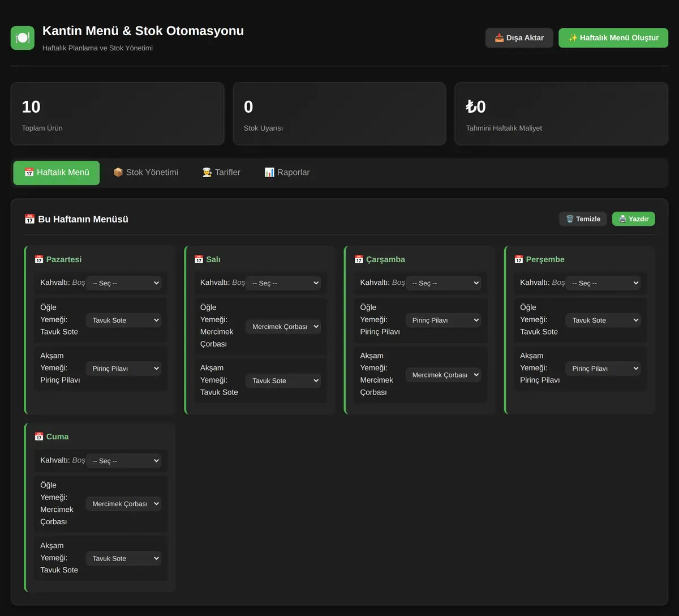Open Pazartesi Kahvaltı dropdown
Viewport: 679px width, 616px height.
click(x=124, y=283)
